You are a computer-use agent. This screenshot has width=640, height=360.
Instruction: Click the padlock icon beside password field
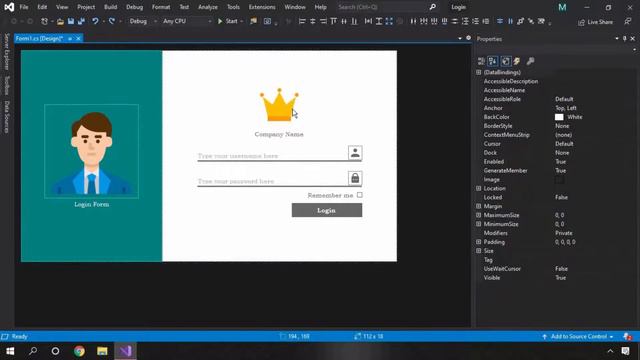(x=355, y=178)
